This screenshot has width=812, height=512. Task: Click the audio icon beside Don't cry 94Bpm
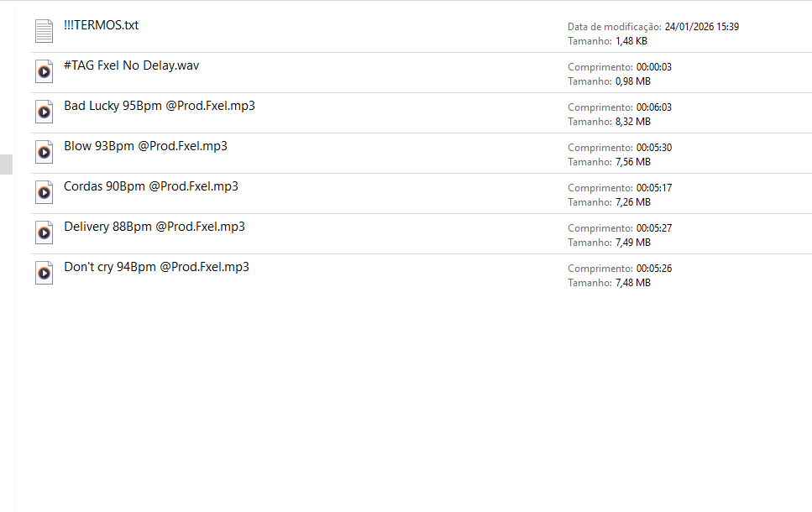point(44,273)
